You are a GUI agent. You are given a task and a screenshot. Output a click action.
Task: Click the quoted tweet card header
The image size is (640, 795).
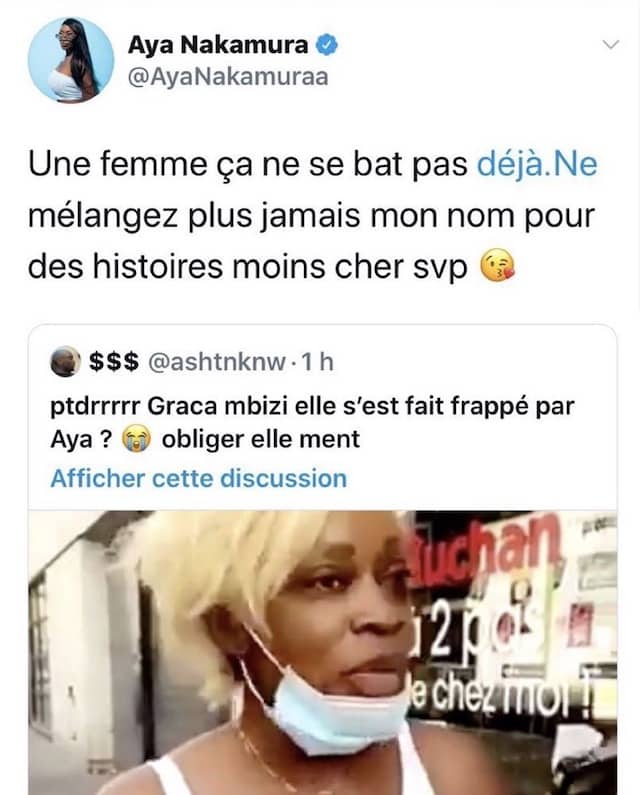click(192, 362)
